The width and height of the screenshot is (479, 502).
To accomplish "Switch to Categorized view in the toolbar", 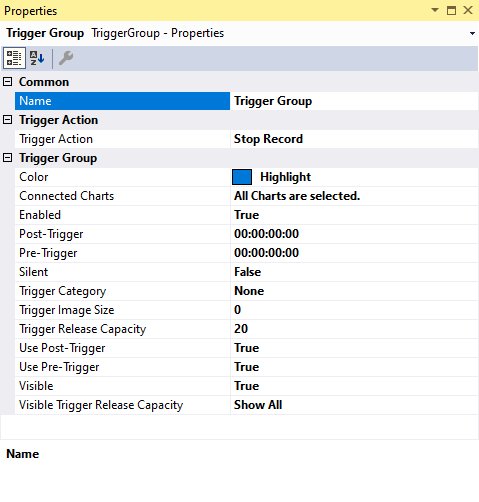I will point(14,58).
